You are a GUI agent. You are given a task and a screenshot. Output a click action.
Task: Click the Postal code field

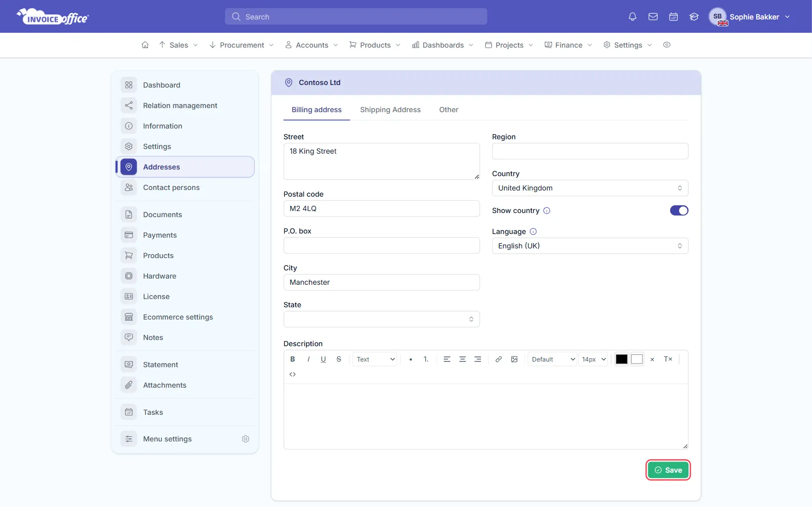[x=381, y=208]
